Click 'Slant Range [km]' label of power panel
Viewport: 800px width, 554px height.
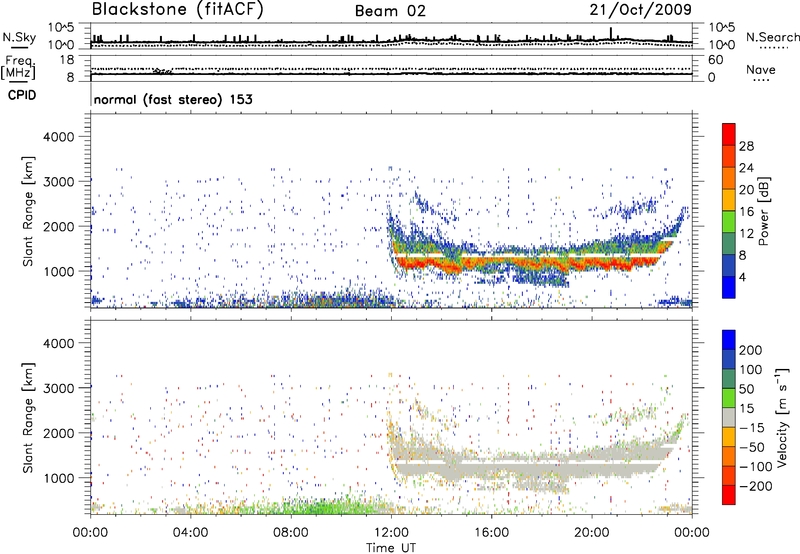28,211
